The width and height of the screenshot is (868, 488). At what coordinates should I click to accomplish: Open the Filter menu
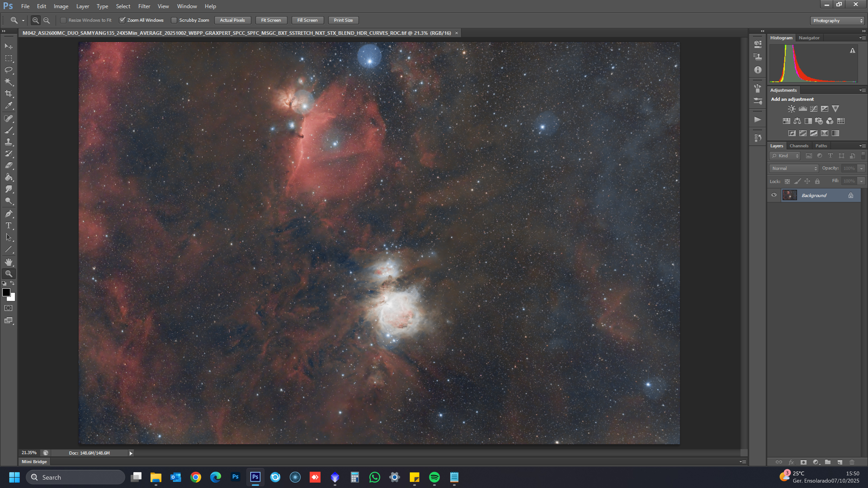[144, 6]
